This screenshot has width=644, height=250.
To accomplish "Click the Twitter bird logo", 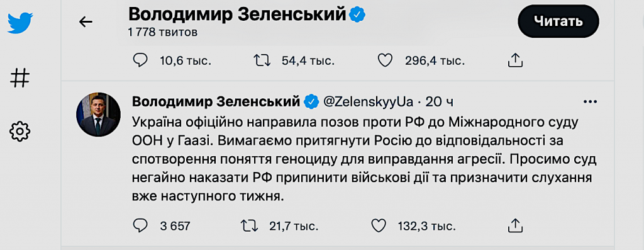I will pyautogui.click(x=20, y=23).
